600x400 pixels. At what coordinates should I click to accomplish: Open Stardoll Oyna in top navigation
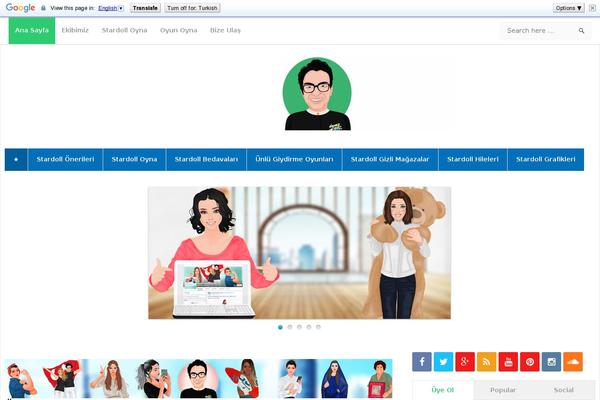(x=124, y=30)
